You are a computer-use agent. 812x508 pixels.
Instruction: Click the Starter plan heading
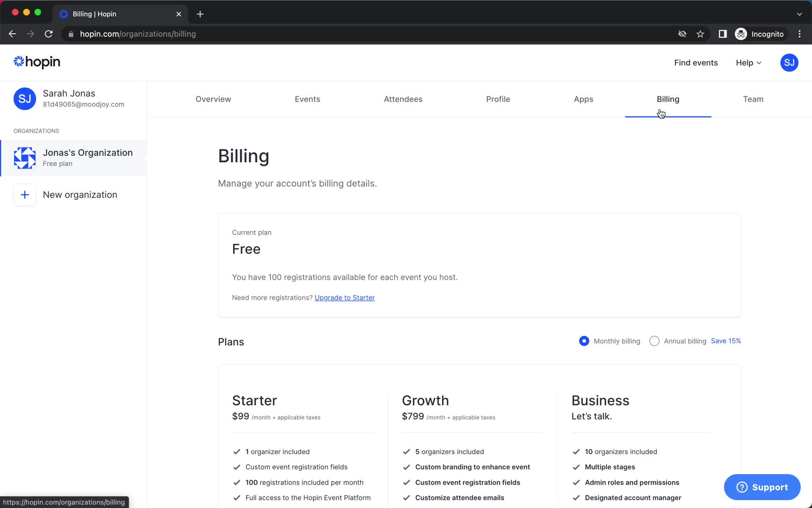click(255, 400)
